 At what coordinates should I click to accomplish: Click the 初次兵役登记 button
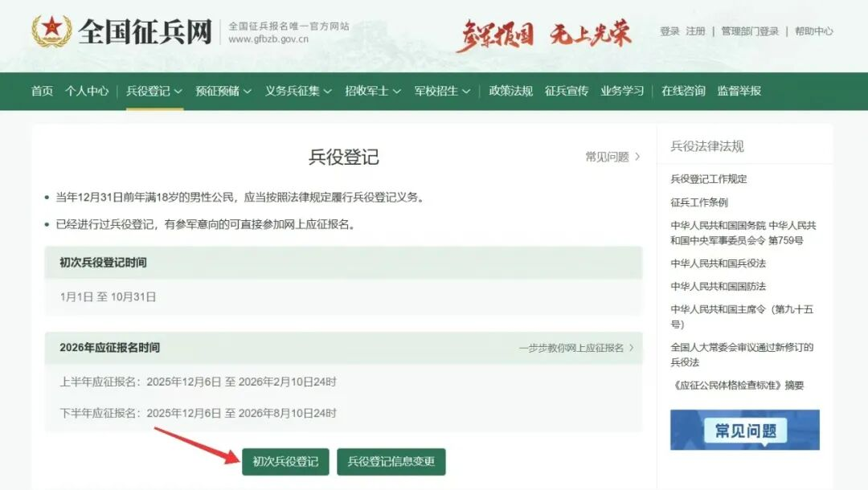pos(285,461)
